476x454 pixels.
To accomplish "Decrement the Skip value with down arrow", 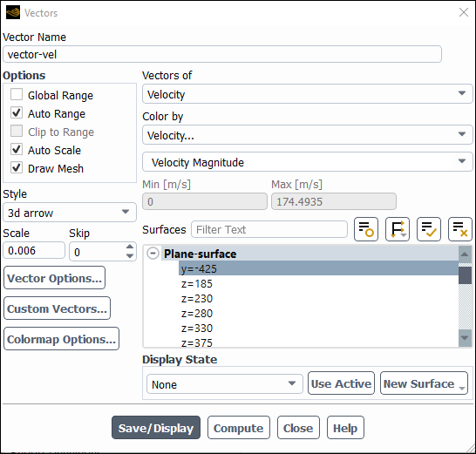I will tap(130, 256).
